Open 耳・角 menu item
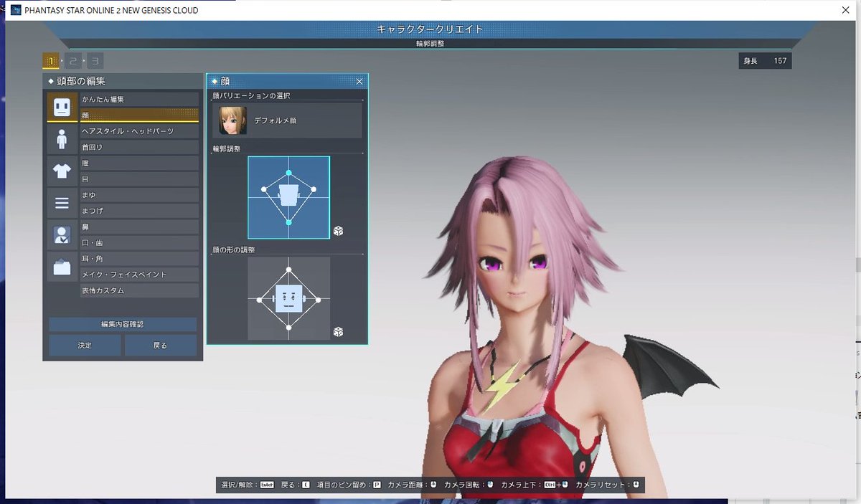This screenshot has width=861, height=504. click(x=139, y=258)
